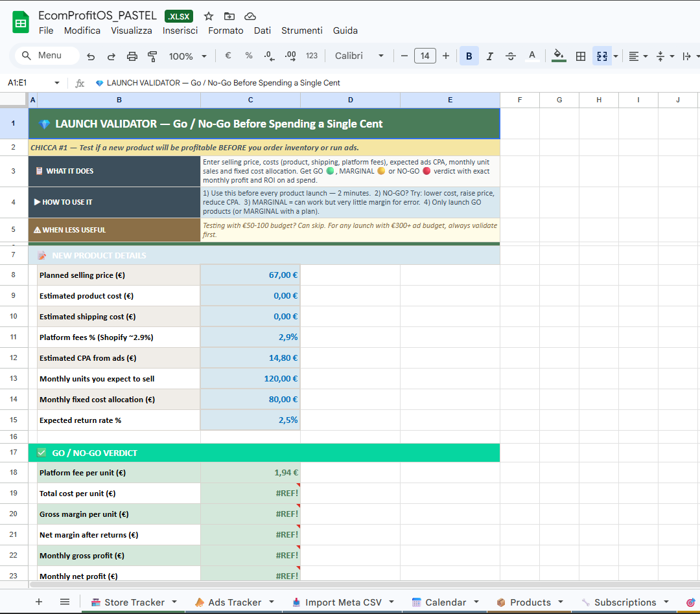Increase font size with the plus button
The image size is (700, 614).
[446, 56]
